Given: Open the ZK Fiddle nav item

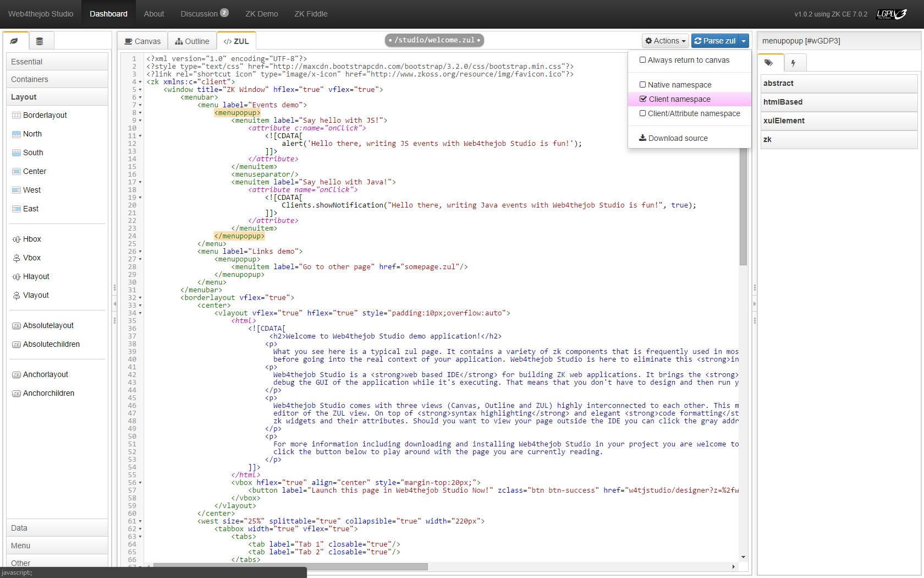Looking at the screenshot, I should click(311, 14).
